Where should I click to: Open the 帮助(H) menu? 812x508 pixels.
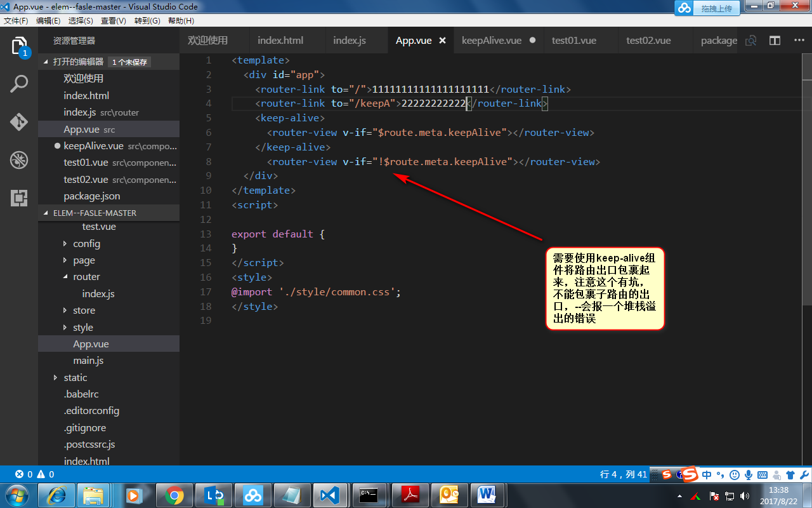pos(181,21)
